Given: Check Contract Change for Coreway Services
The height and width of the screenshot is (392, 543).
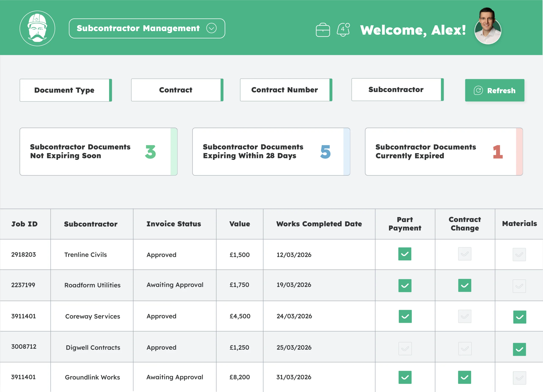Looking at the screenshot, I should tap(465, 316).
